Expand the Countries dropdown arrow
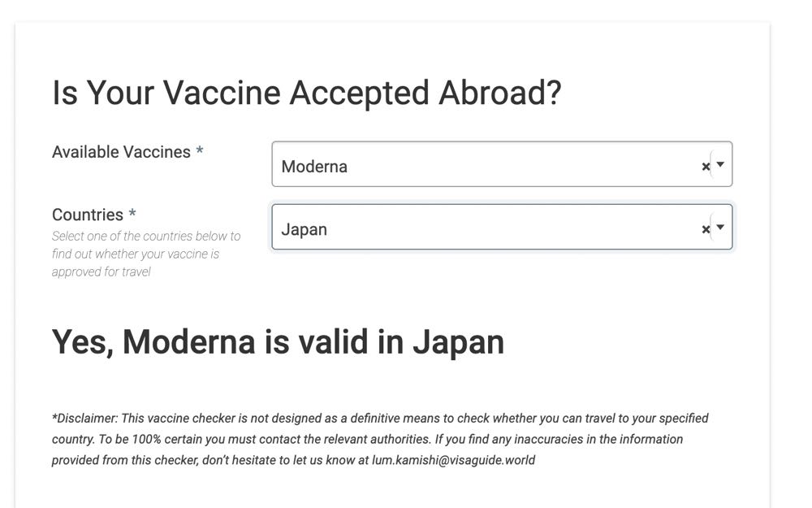 [x=720, y=228]
